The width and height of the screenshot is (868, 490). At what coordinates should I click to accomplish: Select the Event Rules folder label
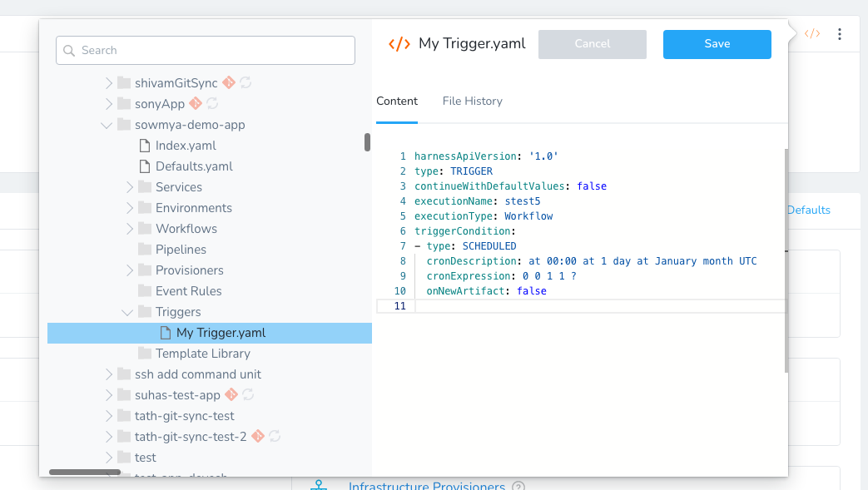[x=188, y=290]
